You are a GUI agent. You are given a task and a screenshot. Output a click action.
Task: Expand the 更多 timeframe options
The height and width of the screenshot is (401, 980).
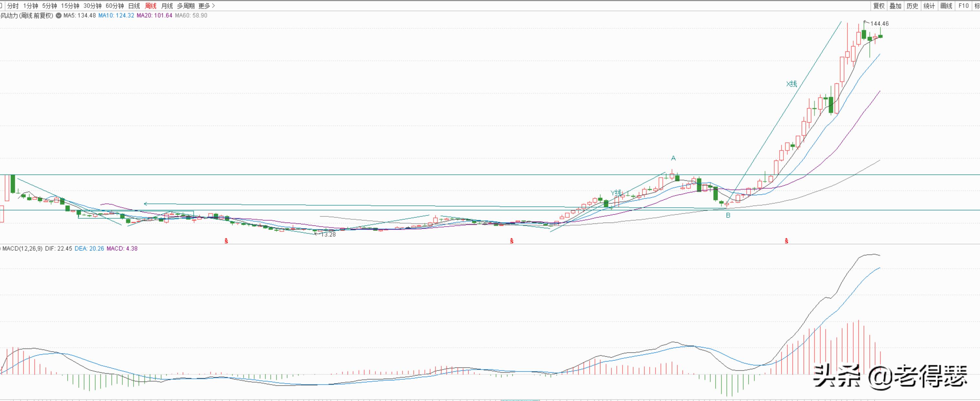coord(206,6)
